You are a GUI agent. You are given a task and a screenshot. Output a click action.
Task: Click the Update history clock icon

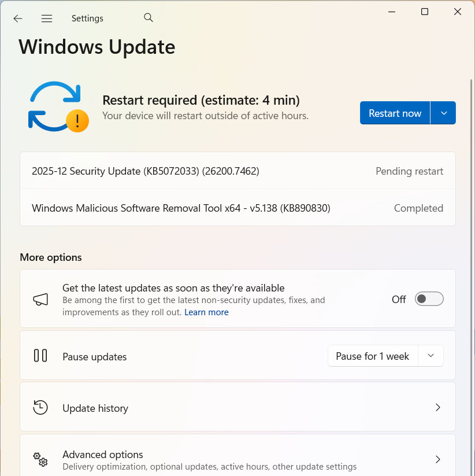pos(40,407)
